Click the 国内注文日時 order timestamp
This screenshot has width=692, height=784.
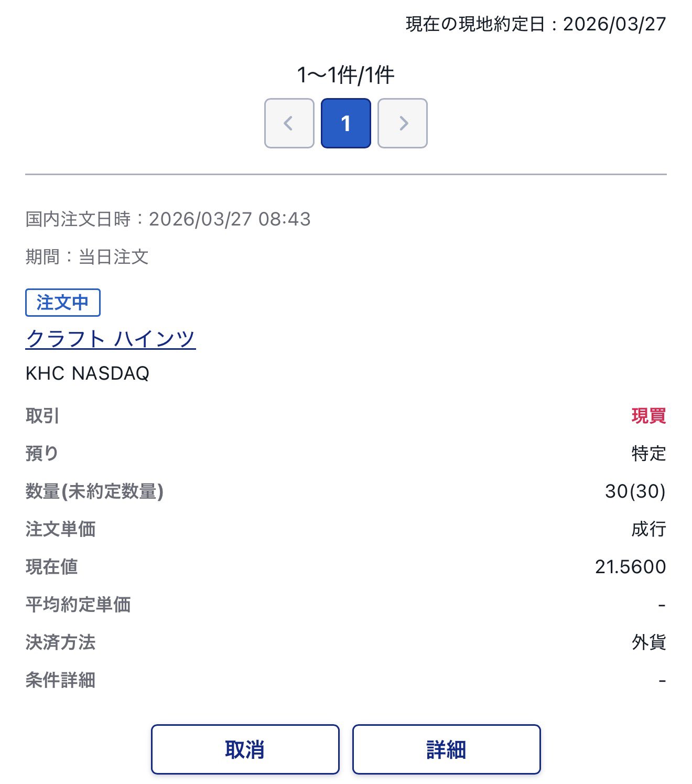[168, 219]
